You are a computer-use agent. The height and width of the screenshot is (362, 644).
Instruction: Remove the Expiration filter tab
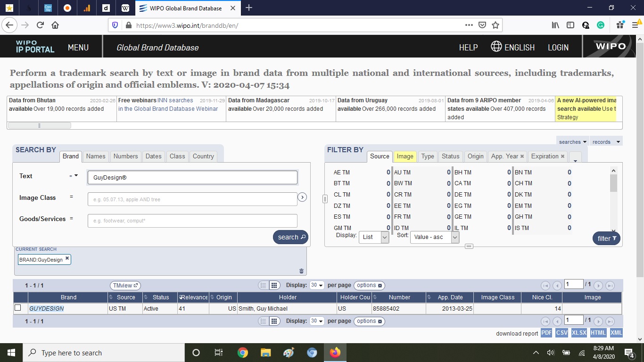pyautogui.click(x=562, y=156)
